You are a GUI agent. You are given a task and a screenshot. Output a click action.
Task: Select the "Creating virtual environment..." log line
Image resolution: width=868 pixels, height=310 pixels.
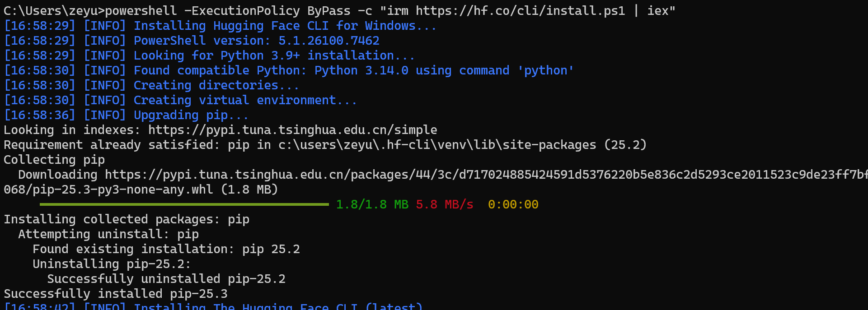[x=245, y=100]
